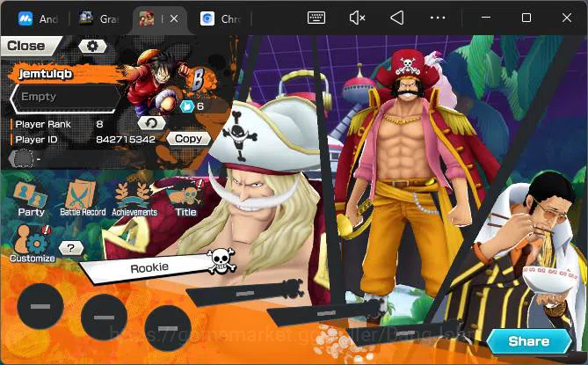Click the Empty message field
Image resolution: width=588 pixels, height=365 pixels.
[x=66, y=98]
